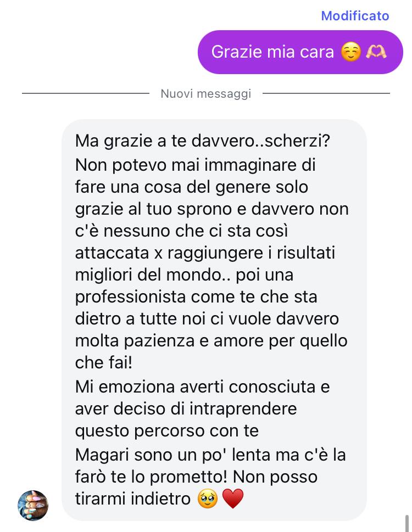Click the "migliori del mondo.. poi una" line
Image resolution: width=412 pixels, height=532 pixels.
184,275
